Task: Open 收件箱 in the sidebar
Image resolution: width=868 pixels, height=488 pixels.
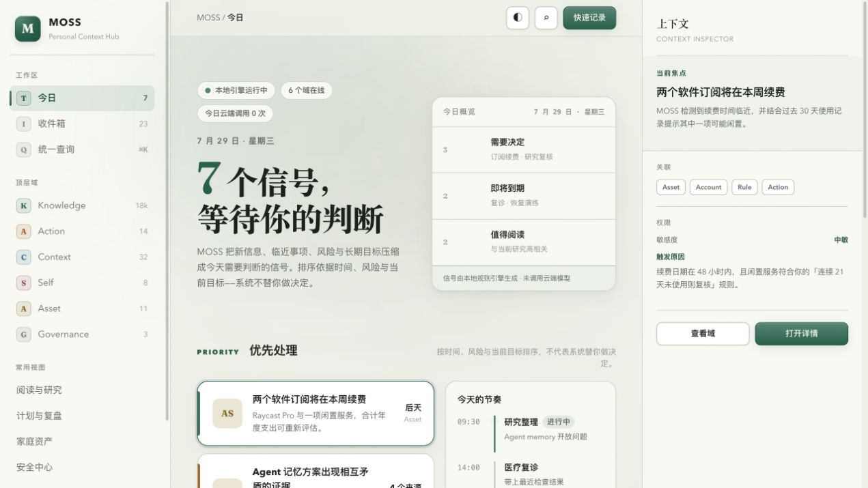Action: [x=82, y=124]
